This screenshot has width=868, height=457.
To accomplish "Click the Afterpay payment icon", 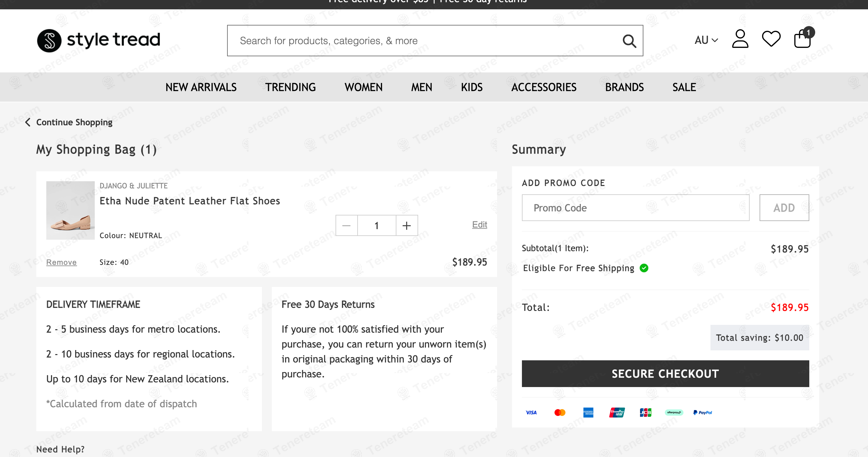I will [x=674, y=412].
